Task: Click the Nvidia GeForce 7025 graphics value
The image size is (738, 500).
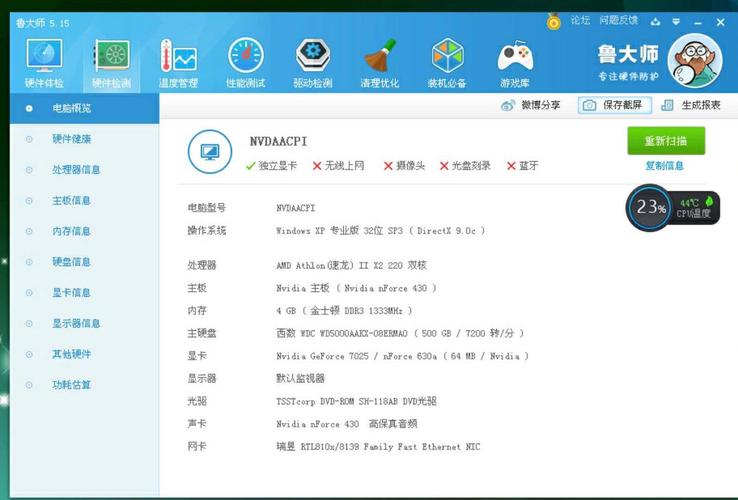Action: tap(402, 356)
